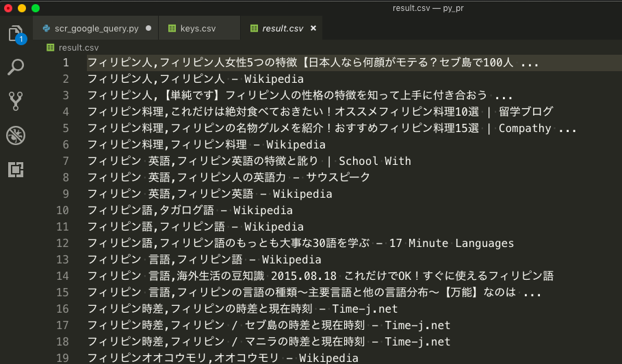
Task: Click unsaved dot on scr_google_query.py tab
Action: (148, 28)
